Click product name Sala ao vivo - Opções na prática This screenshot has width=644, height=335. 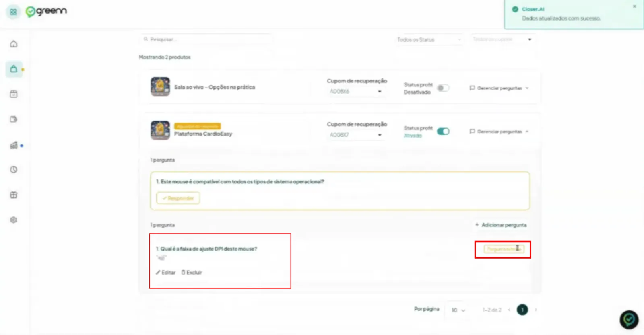pyautogui.click(x=215, y=87)
